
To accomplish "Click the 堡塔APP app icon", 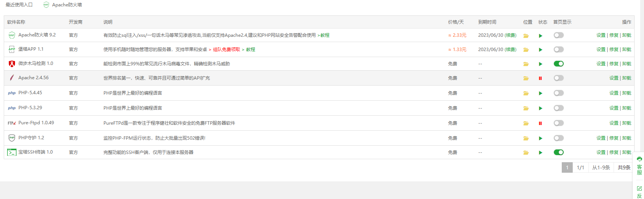I will (x=12, y=49).
